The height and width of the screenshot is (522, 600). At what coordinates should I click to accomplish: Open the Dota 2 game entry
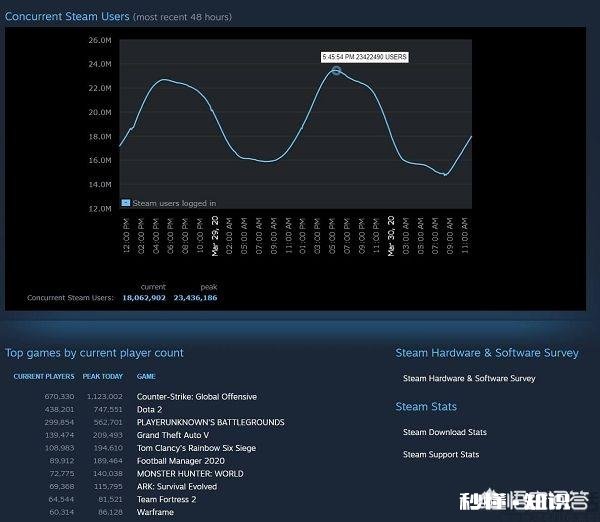coord(149,410)
